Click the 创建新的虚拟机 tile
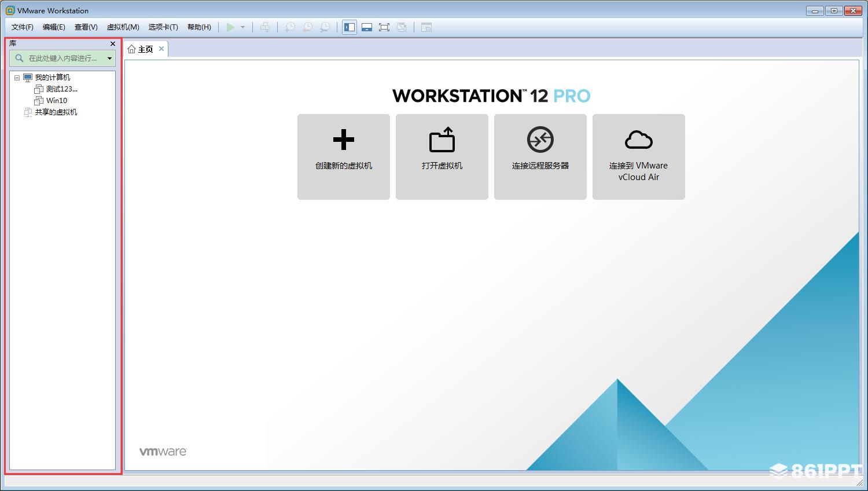The height and width of the screenshot is (491, 868). [x=344, y=157]
